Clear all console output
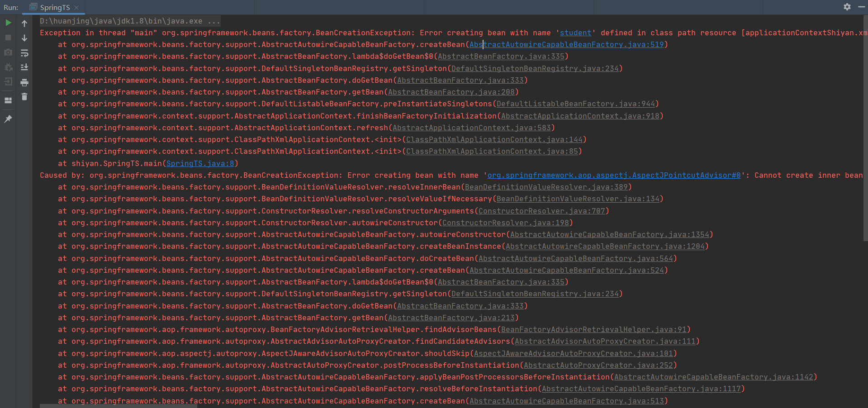The image size is (868, 408). point(24,96)
